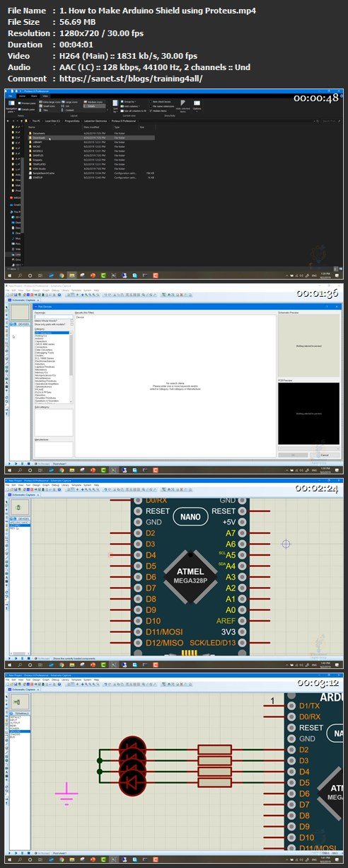Open Template menu in the 00:02:24 Proteus frame
This screenshot has width=348, height=868.
click(76, 485)
